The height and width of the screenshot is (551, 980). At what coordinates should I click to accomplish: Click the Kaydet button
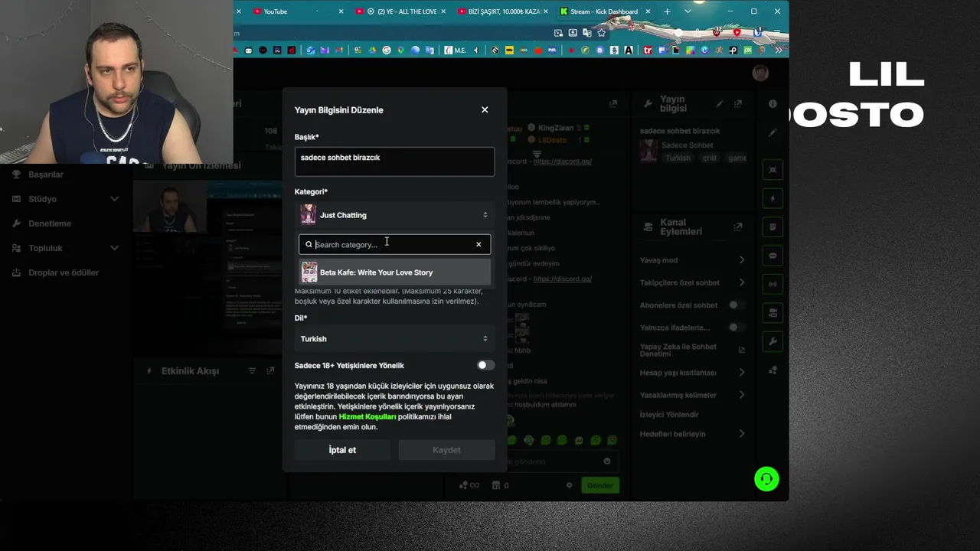coord(446,450)
